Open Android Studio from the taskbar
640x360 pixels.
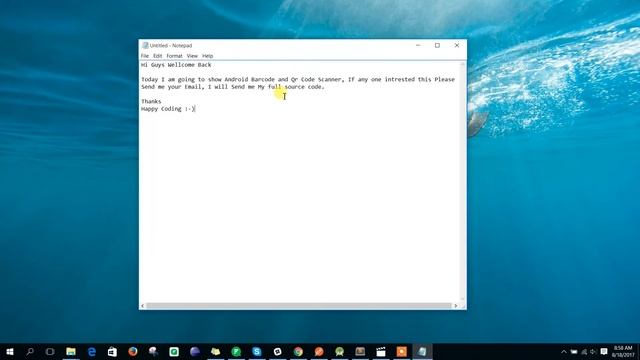point(339,351)
